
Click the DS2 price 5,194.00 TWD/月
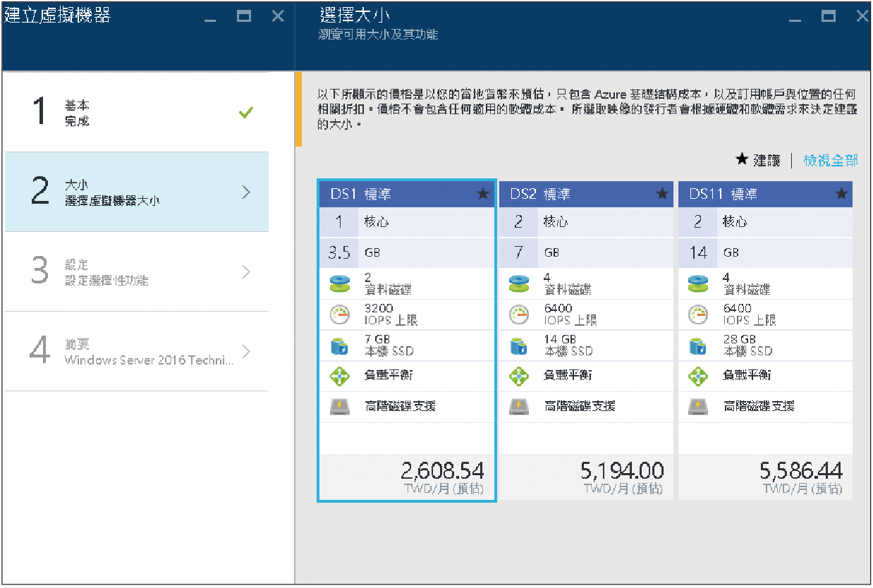click(x=622, y=477)
